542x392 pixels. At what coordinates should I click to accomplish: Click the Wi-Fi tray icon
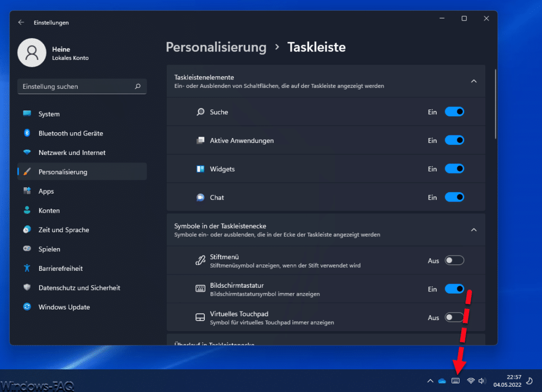click(x=471, y=381)
